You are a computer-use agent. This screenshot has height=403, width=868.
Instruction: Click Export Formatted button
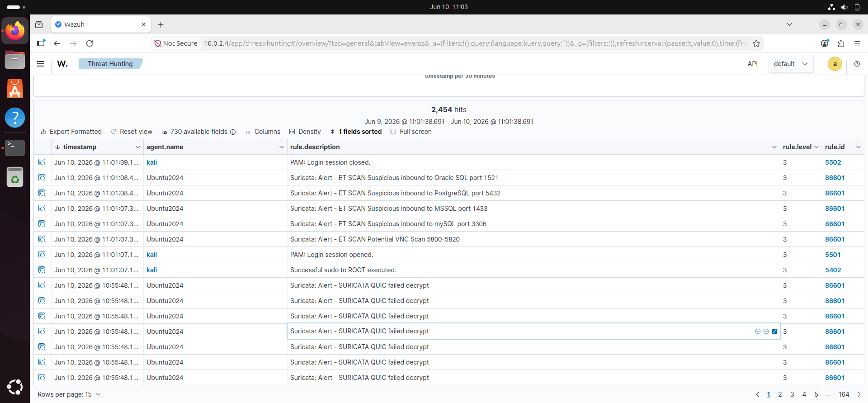pos(71,132)
